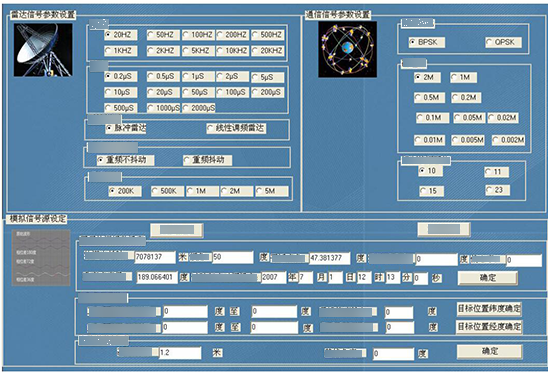Image resolution: width=548 pixels, height=372 pixels.
Task: Select the 0.002M rate option
Action: tap(509, 140)
